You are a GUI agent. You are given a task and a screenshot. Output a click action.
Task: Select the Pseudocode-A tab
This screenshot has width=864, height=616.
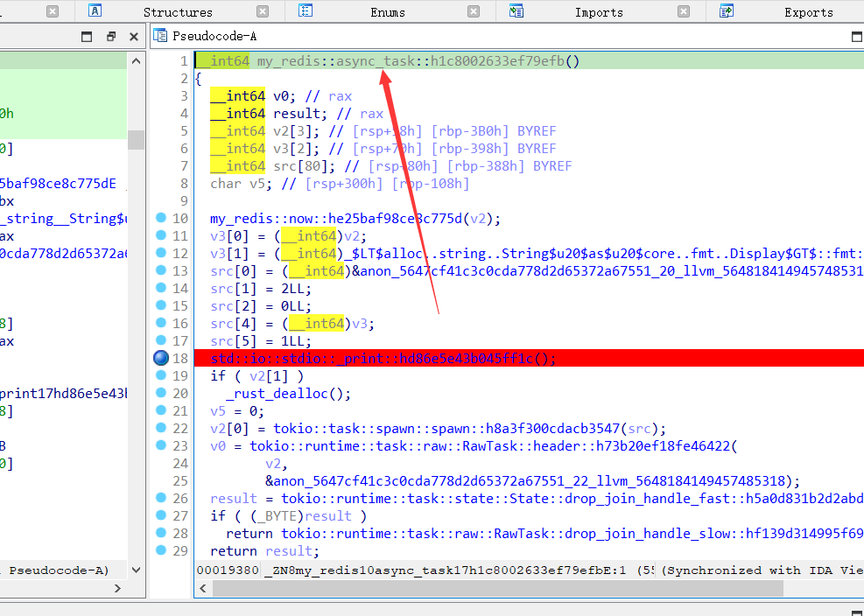(214, 37)
